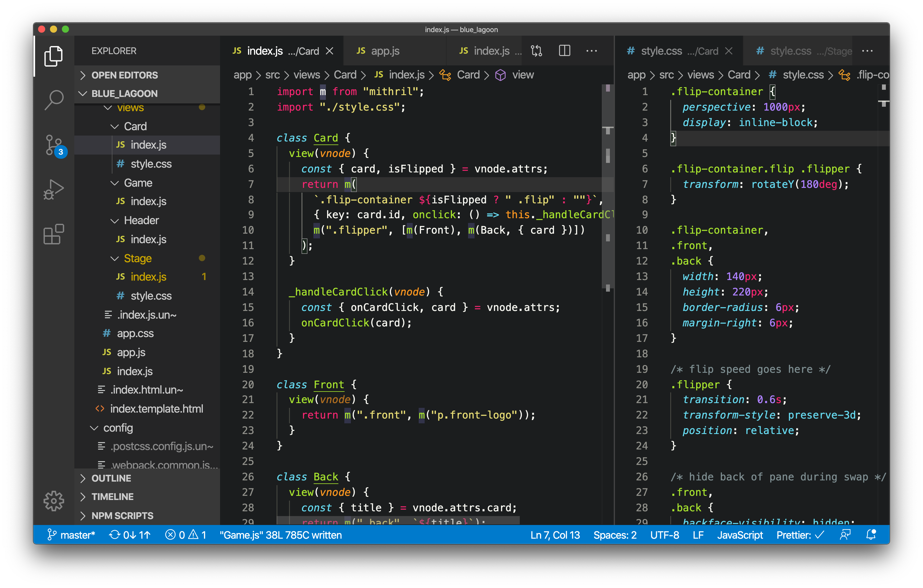The image size is (923, 588).
Task: Split the editor using the split icon
Action: [564, 51]
